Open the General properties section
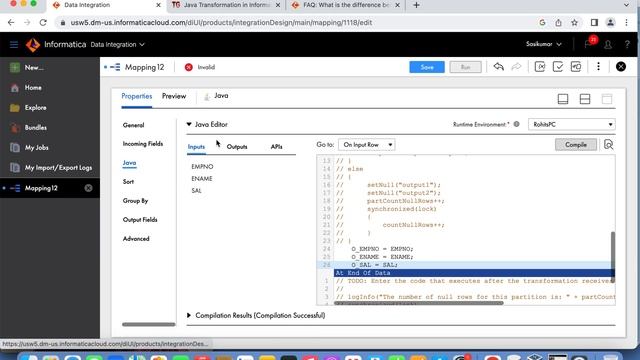Screen dimensions: 640x360 pos(133,125)
